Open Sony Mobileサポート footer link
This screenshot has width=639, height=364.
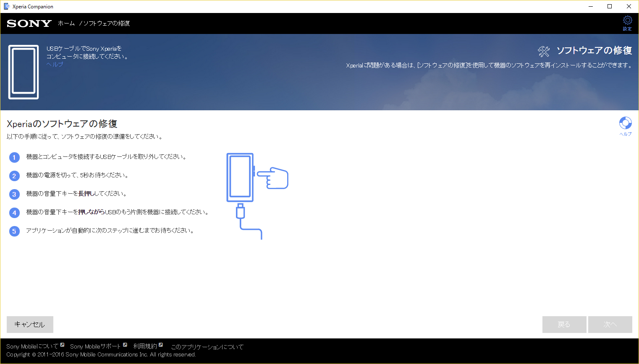click(95, 346)
